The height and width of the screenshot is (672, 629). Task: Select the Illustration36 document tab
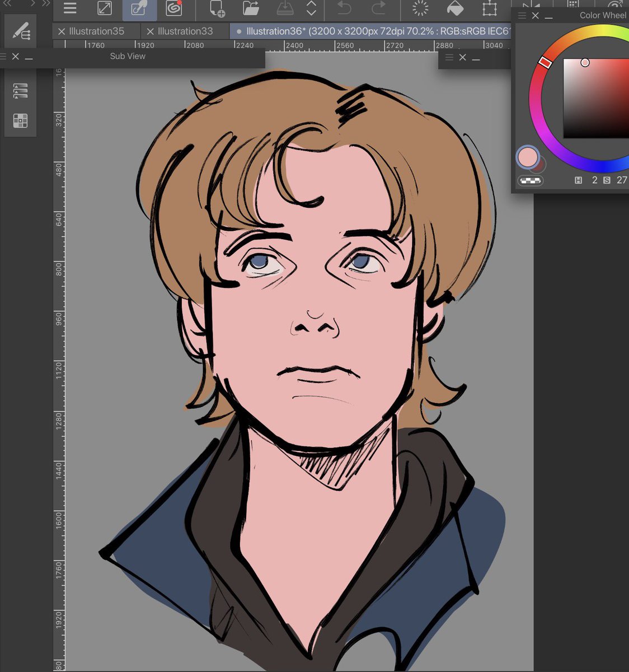(x=370, y=31)
